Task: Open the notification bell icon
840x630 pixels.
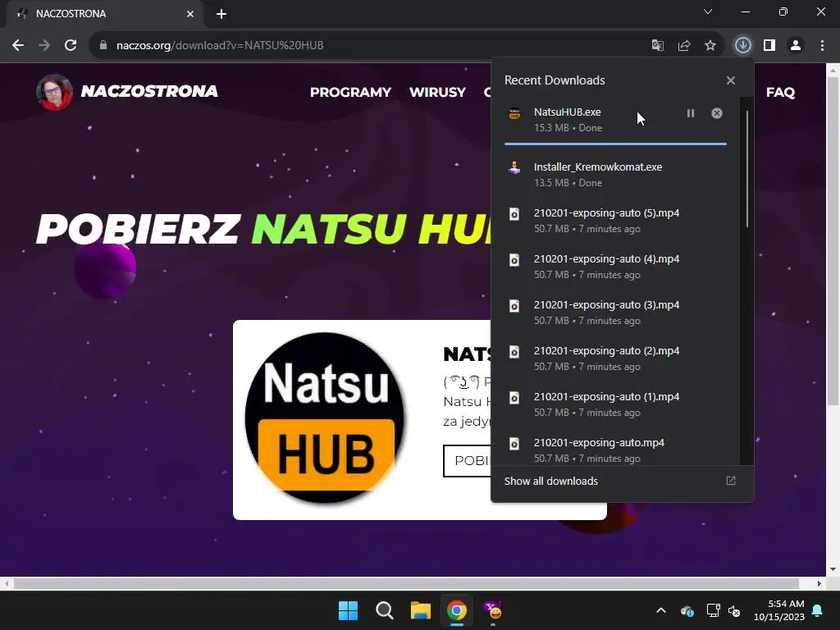Action: [818, 610]
